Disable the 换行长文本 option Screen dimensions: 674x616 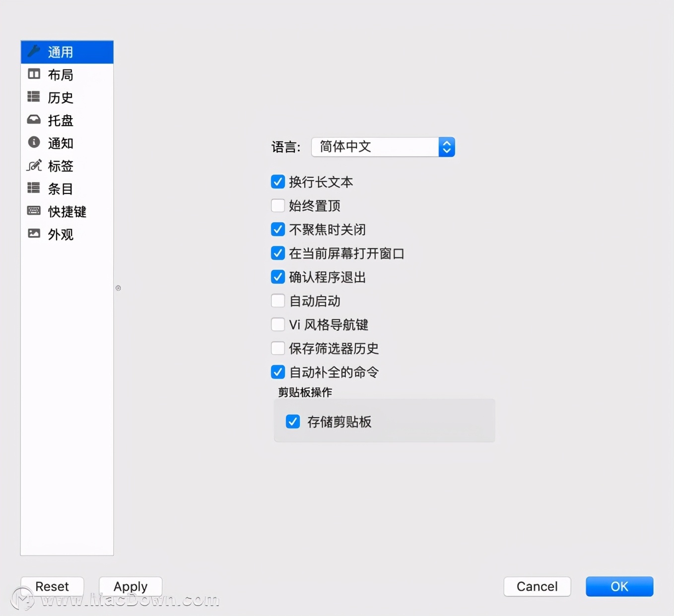pos(277,182)
